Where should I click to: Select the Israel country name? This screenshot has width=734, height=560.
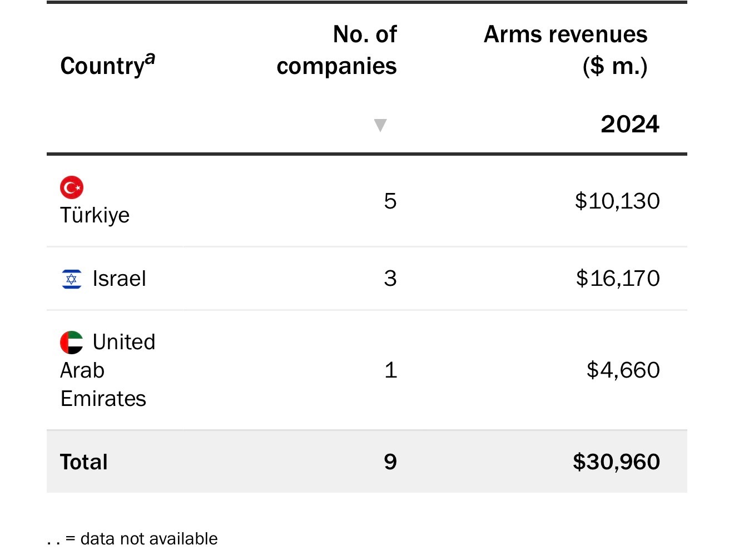pyautogui.click(x=119, y=279)
